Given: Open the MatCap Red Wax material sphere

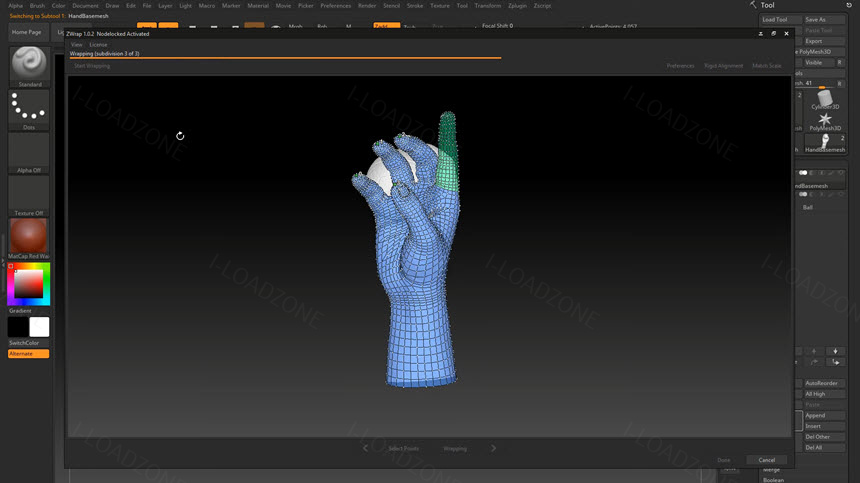Looking at the screenshot, I should click(x=29, y=239).
